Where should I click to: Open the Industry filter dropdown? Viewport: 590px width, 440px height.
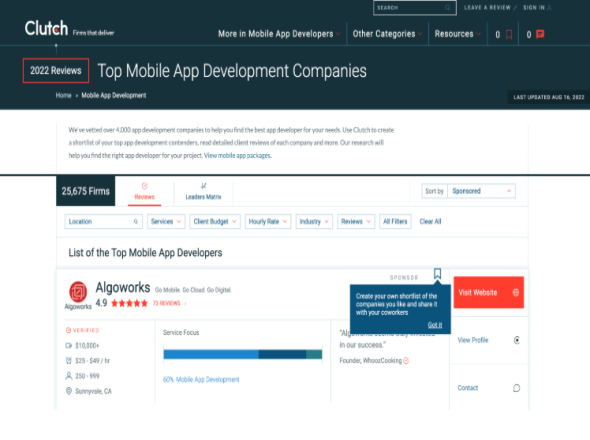[314, 222]
